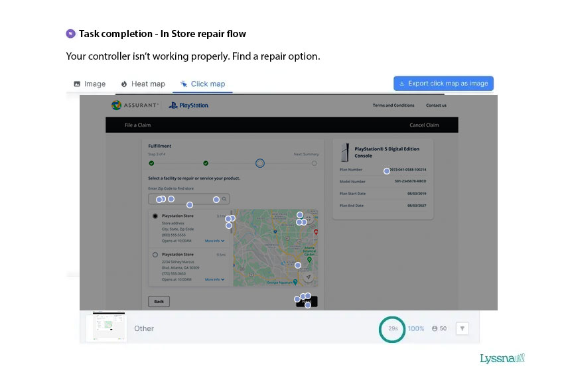Expand More info for first store
Screen dimensions: 564x392
coord(214,241)
